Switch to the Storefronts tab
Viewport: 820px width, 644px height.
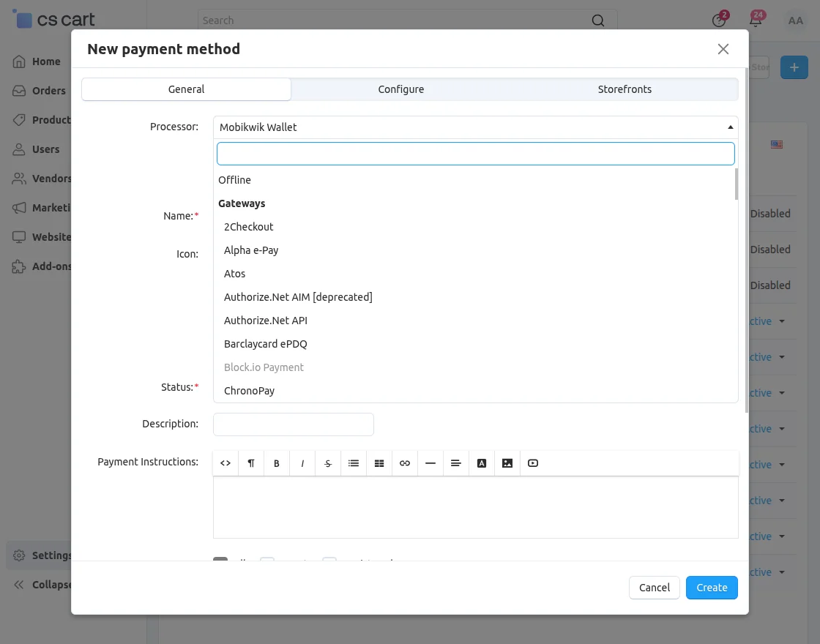coord(625,89)
